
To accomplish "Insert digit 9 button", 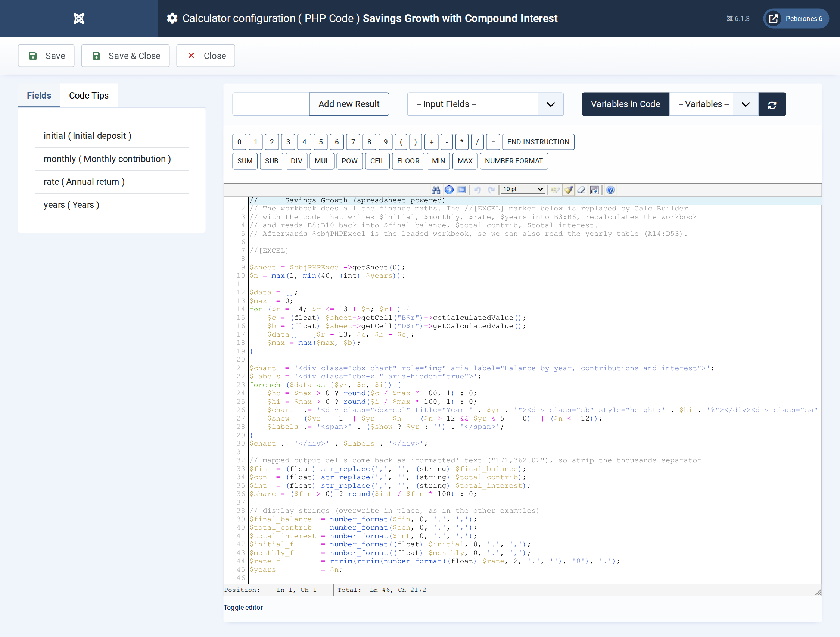I will point(385,142).
